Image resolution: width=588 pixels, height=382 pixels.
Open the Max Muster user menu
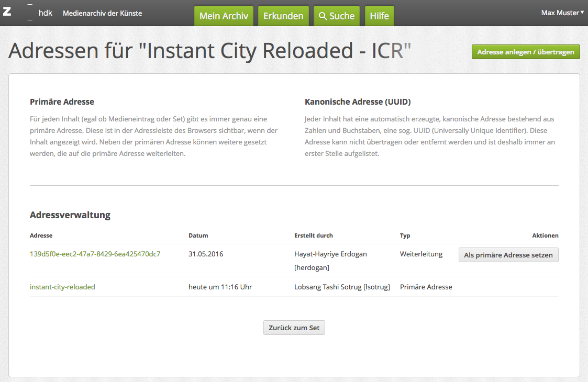point(562,13)
